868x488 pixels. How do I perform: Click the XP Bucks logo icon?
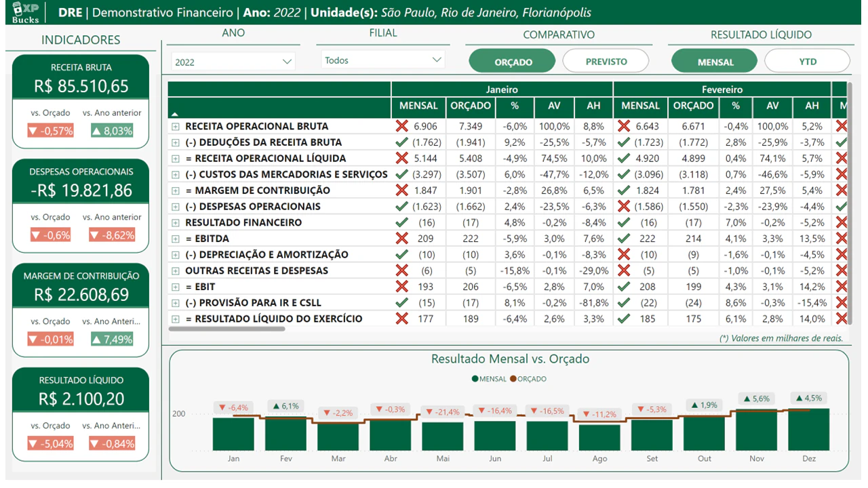25,12
